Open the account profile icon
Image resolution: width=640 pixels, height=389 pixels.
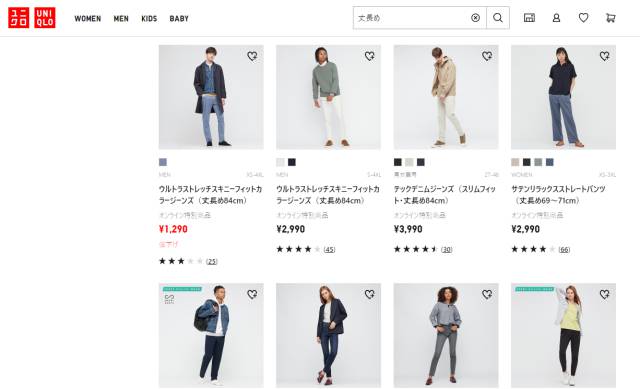(556, 18)
